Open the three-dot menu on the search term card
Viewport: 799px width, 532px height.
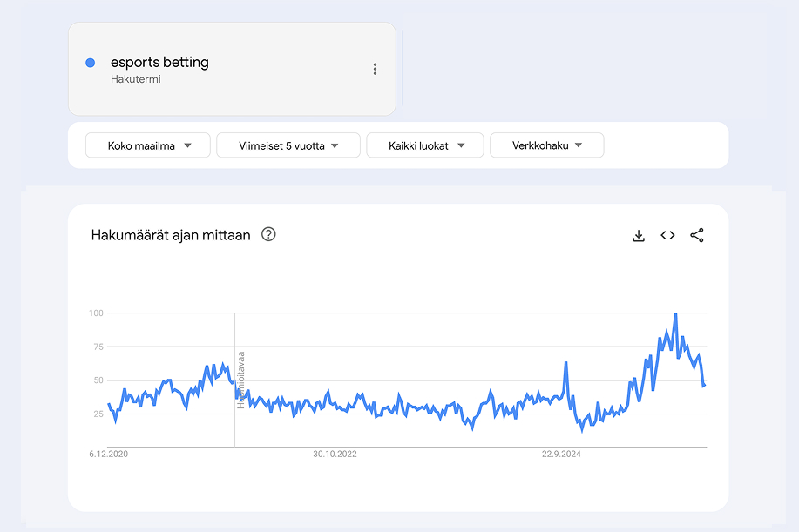375,68
